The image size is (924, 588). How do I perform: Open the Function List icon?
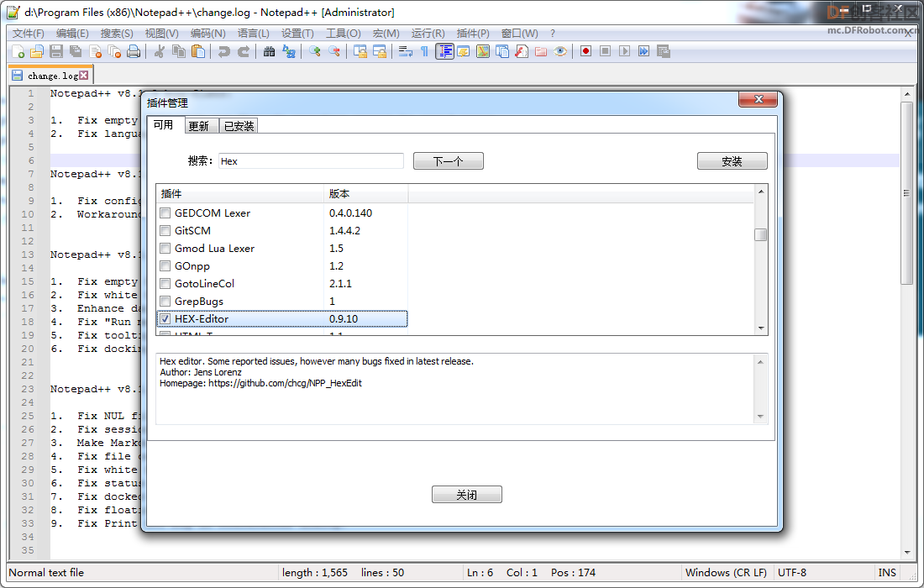click(x=522, y=52)
